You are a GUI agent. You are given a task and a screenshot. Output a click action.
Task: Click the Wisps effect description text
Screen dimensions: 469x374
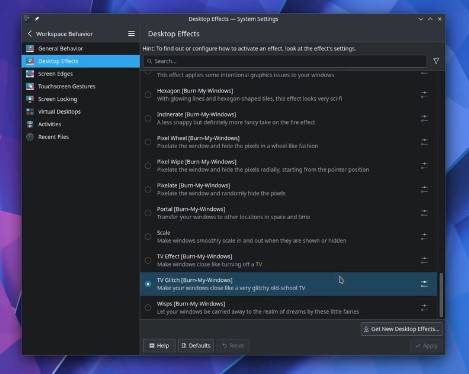point(258,312)
